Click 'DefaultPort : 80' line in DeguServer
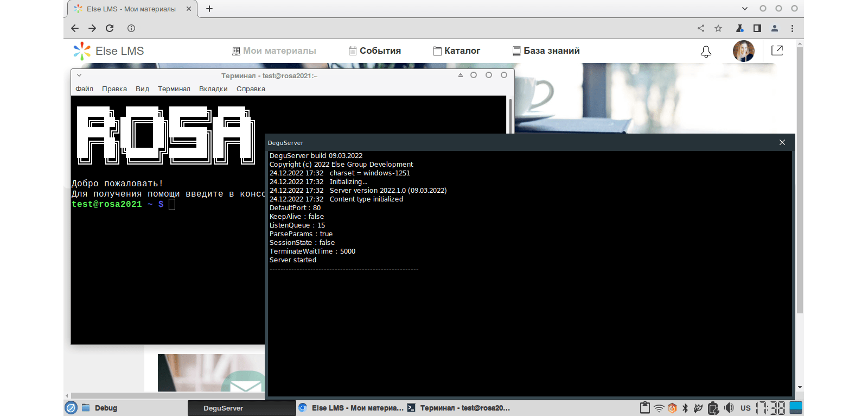868x416 pixels. coord(295,208)
